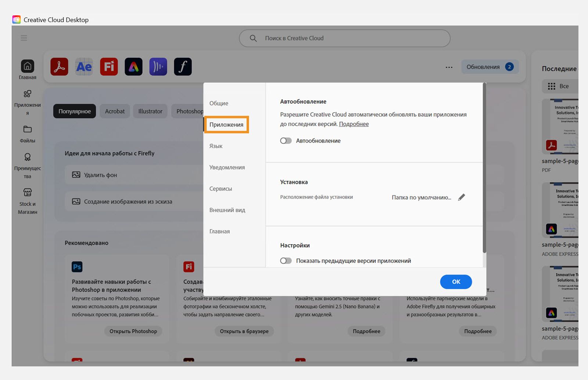Select Приложения in settings sidebar
Screen dimensions: 588x380
[x=226, y=125]
